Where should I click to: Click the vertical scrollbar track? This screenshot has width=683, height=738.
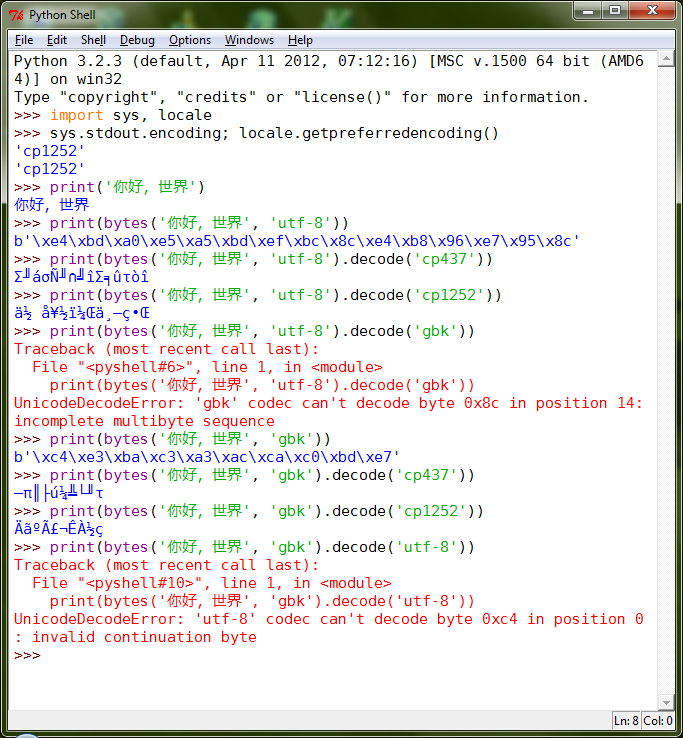[x=666, y=381]
